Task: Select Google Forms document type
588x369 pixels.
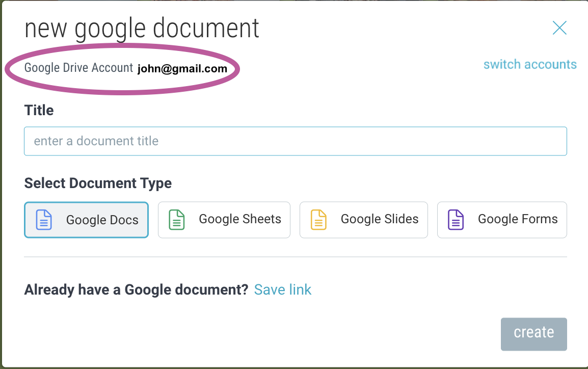Action: pos(502,220)
